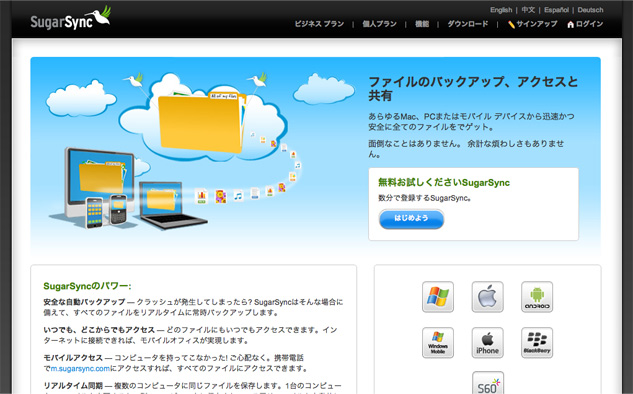Switch language to 中文
The image size is (633, 394).
click(528, 10)
